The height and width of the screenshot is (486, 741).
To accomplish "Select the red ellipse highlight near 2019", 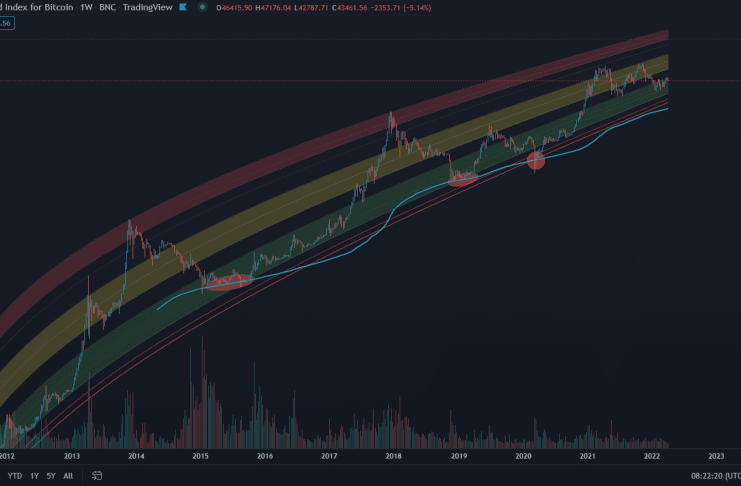I will 463,179.
